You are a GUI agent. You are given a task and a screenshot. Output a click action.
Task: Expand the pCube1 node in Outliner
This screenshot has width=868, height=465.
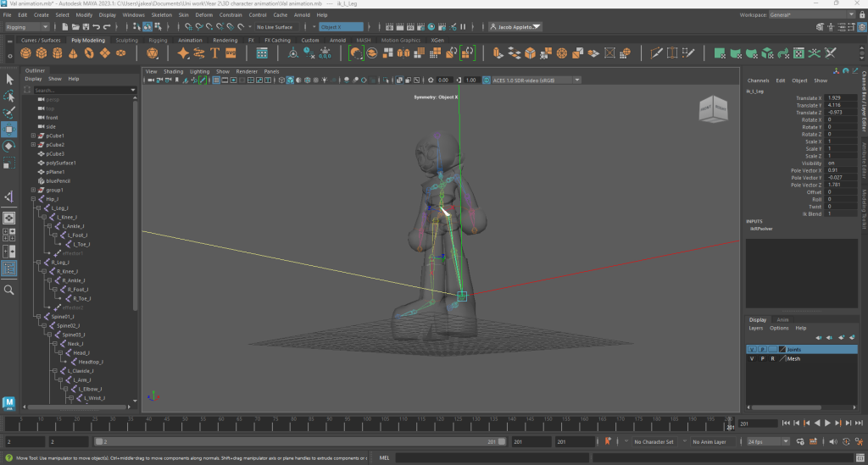(x=33, y=136)
